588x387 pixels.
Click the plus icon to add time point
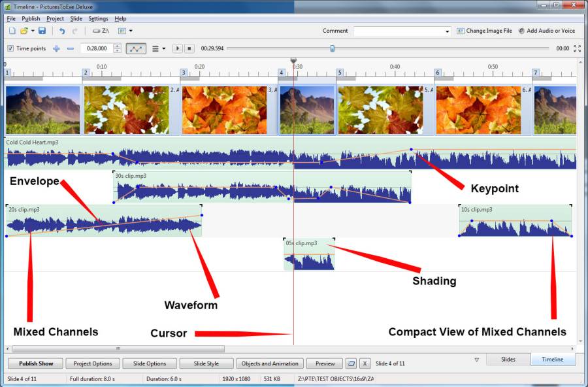coord(57,48)
